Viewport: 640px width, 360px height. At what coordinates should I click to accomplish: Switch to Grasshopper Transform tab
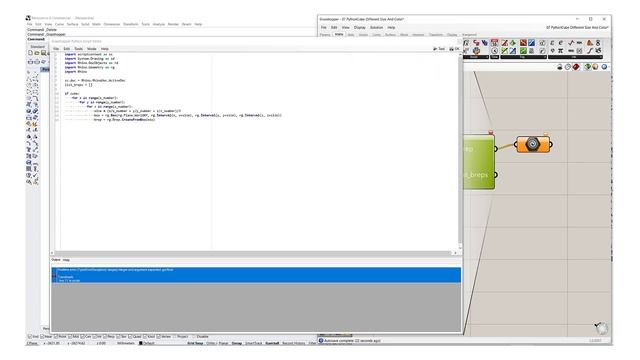coord(436,35)
